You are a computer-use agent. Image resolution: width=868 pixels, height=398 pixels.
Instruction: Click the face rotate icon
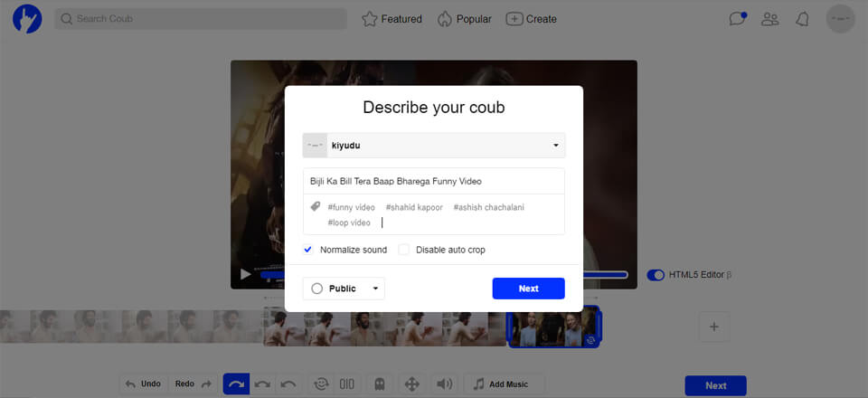[x=320, y=384]
